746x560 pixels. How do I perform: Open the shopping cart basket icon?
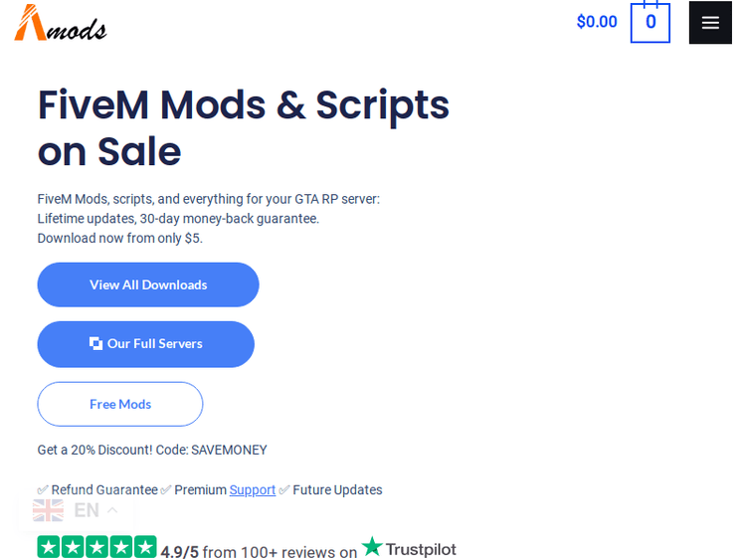[650, 22]
